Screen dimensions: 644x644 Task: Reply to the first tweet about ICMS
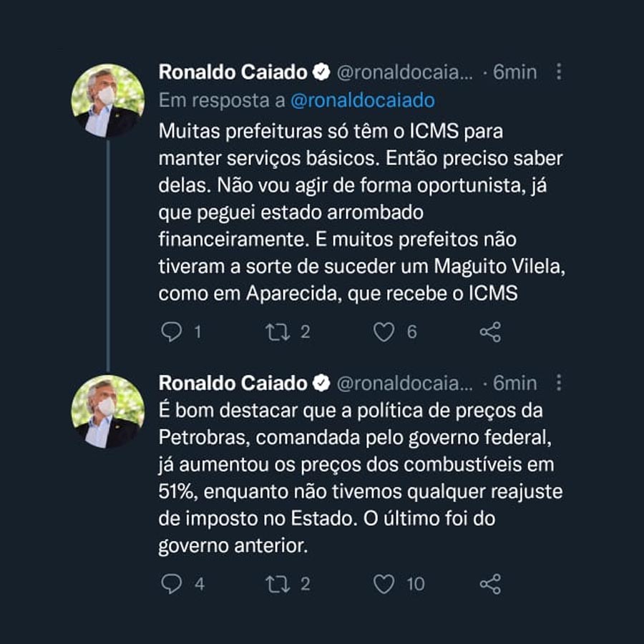click(171, 332)
